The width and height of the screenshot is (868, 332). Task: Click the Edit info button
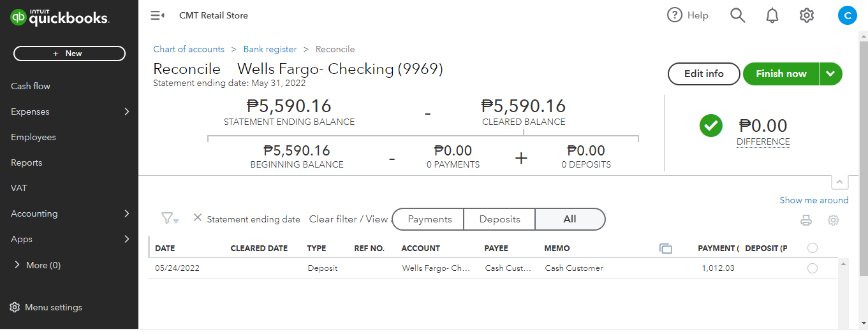[x=703, y=74]
